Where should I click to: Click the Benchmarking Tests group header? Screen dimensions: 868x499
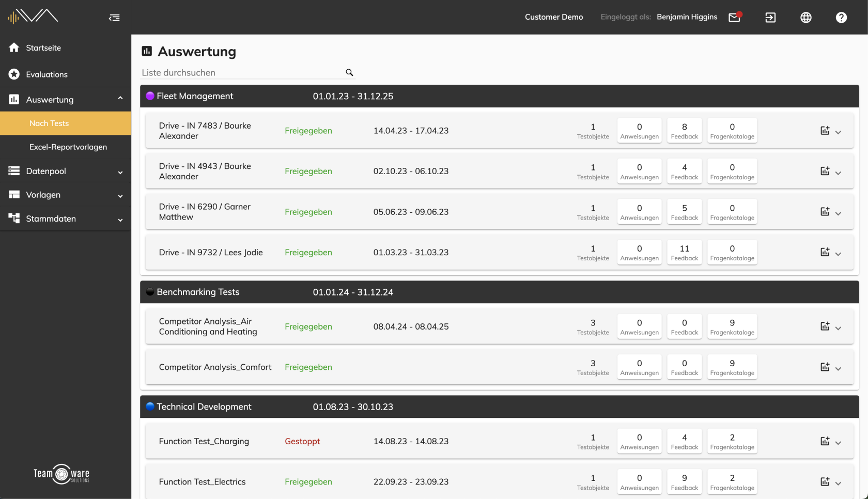499,292
